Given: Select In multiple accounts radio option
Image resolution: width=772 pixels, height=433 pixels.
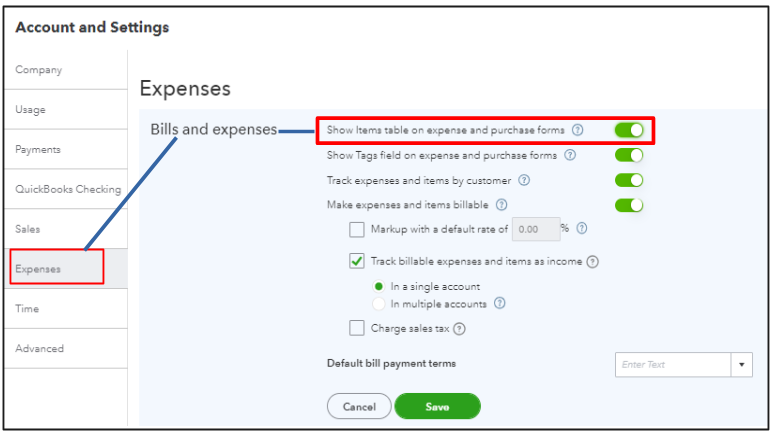Looking at the screenshot, I should click(x=379, y=304).
